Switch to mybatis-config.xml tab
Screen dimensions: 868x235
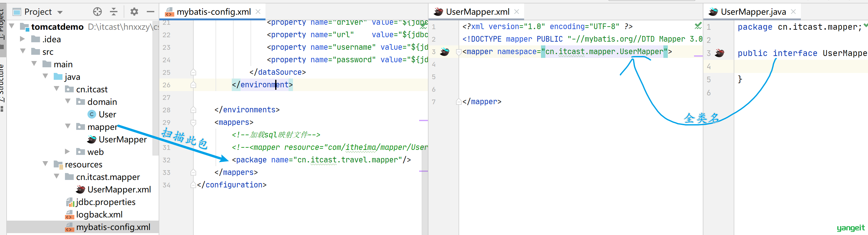point(213,12)
